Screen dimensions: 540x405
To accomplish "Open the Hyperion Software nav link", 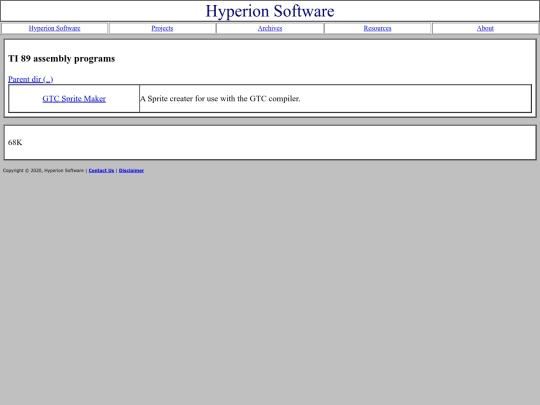I will click(54, 28).
